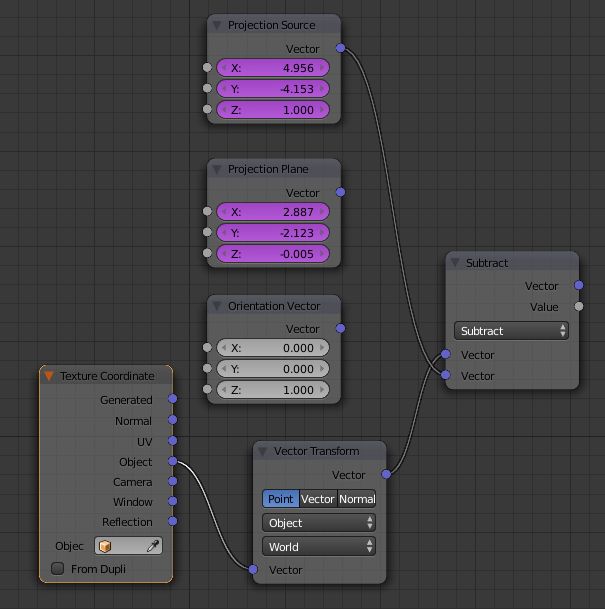This screenshot has height=609, width=605.
Task: Collapse the Projection Source node
Action: click(217, 26)
